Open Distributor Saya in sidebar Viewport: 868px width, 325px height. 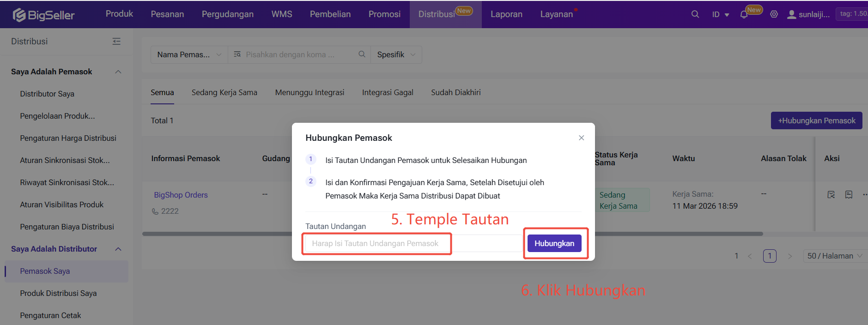pyautogui.click(x=47, y=94)
